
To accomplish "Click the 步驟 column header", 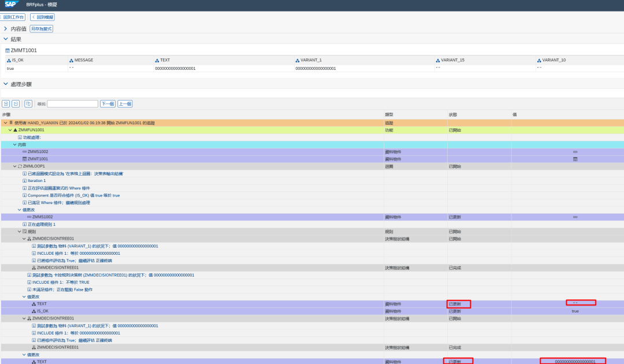I will pos(6,114).
